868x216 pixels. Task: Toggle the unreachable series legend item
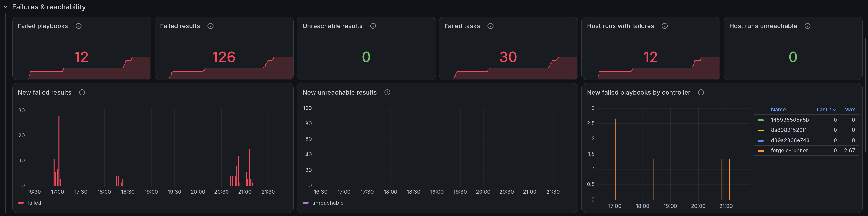pos(327,203)
